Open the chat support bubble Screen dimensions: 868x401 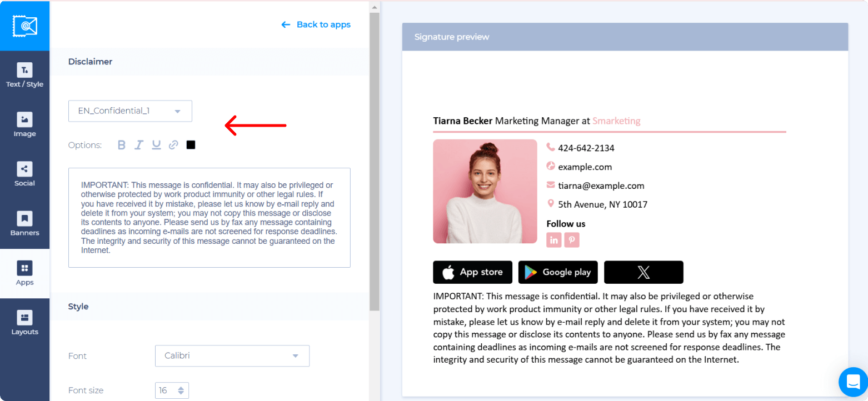click(853, 382)
